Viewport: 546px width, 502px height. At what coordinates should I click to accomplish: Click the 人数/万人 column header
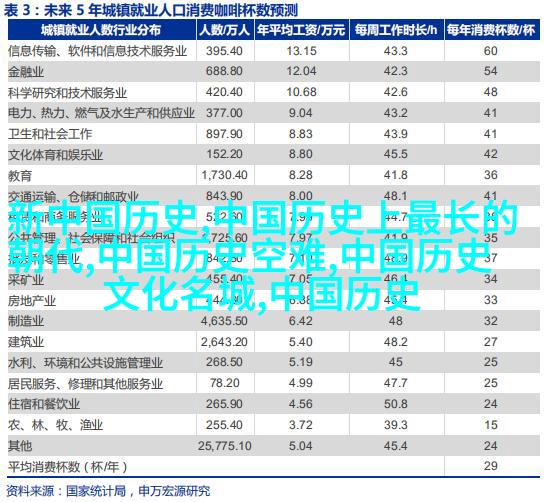(225, 30)
